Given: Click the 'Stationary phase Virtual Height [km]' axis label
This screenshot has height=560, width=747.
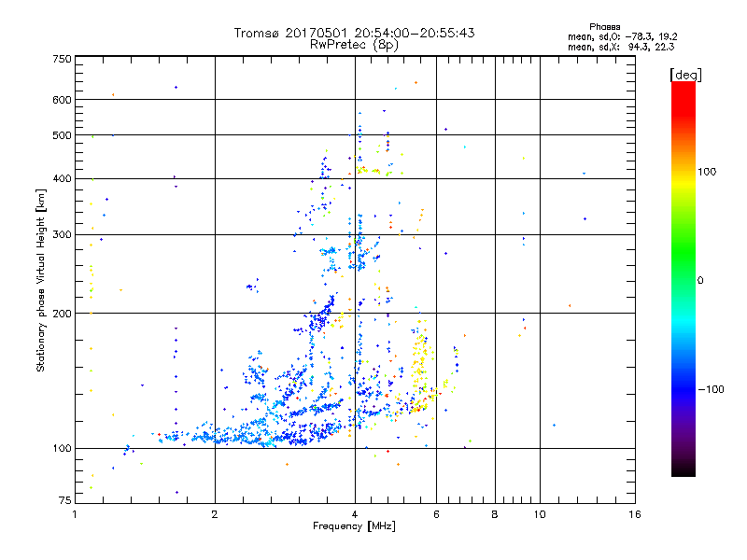Looking at the screenshot, I should 41,281.
